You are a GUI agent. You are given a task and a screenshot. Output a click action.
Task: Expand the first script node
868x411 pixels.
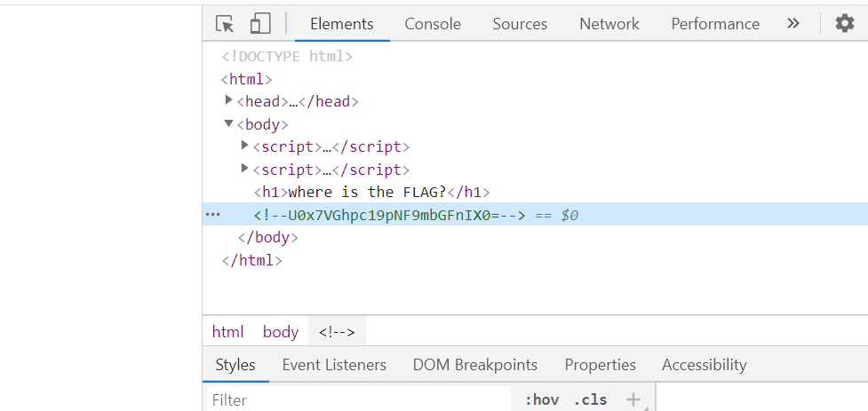click(245, 145)
